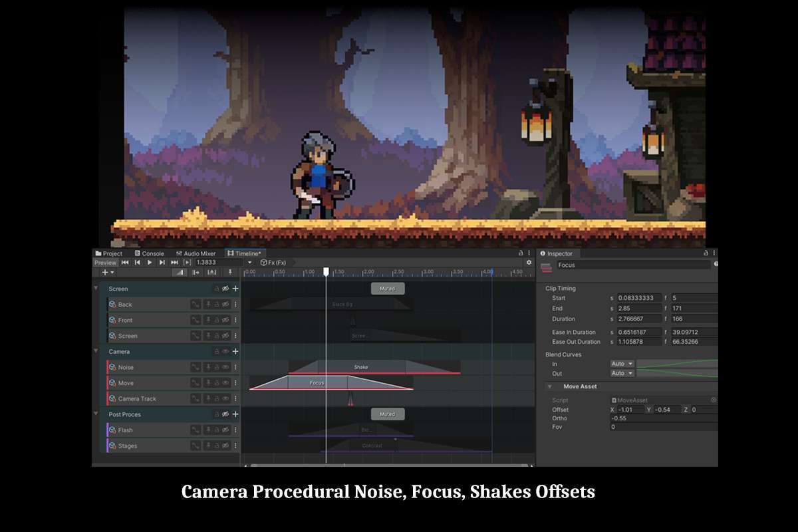The width and height of the screenshot is (798, 532).
Task: Show curves for the Back track
Action: point(196,305)
